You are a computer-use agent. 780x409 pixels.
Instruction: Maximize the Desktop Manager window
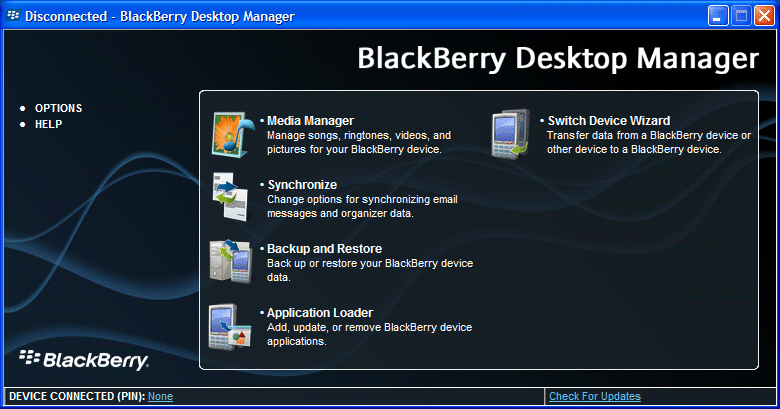point(742,15)
